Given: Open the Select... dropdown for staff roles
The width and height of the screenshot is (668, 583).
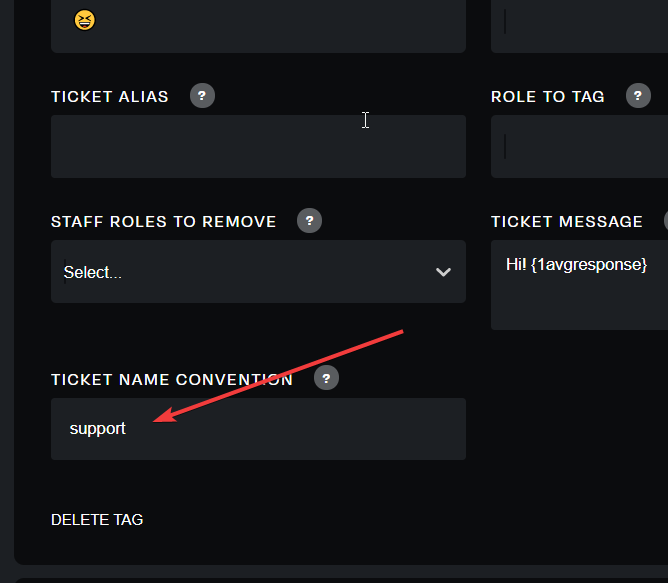Looking at the screenshot, I should click(x=258, y=271).
